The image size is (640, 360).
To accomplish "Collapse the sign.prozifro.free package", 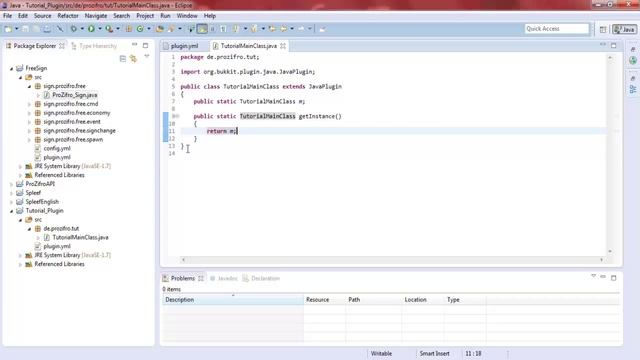I will coord(29,87).
